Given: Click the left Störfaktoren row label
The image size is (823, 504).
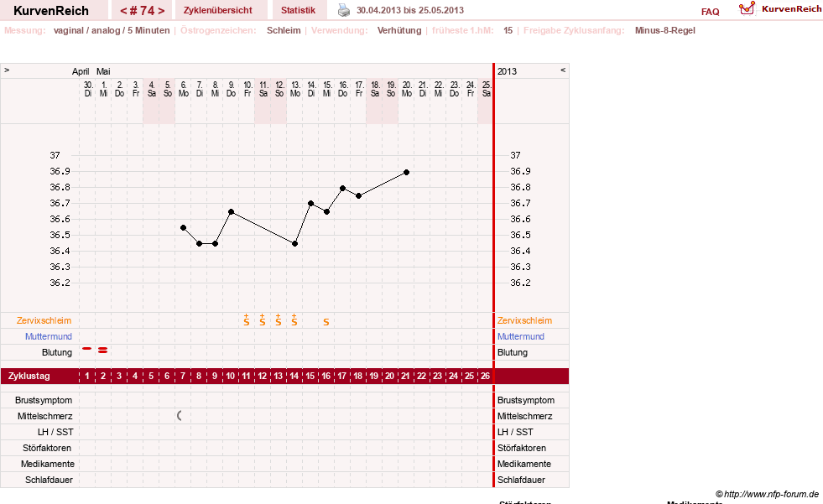Looking at the screenshot, I should pos(47,448).
